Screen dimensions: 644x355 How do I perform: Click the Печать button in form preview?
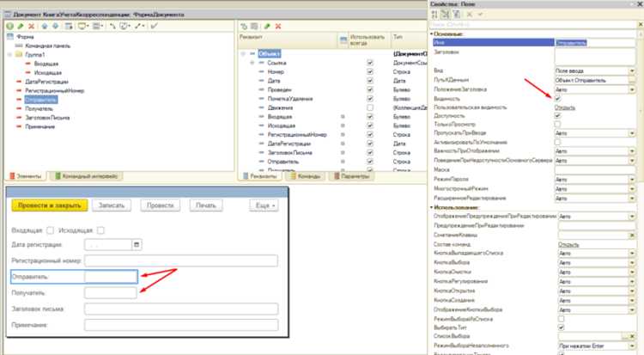pyautogui.click(x=206, y=205)
